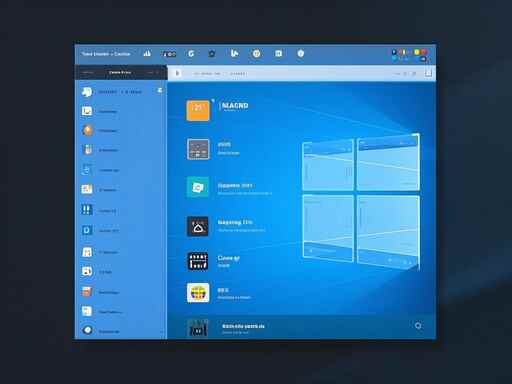Select the bottom-left pane of the window logo

(x=328, y=228)
